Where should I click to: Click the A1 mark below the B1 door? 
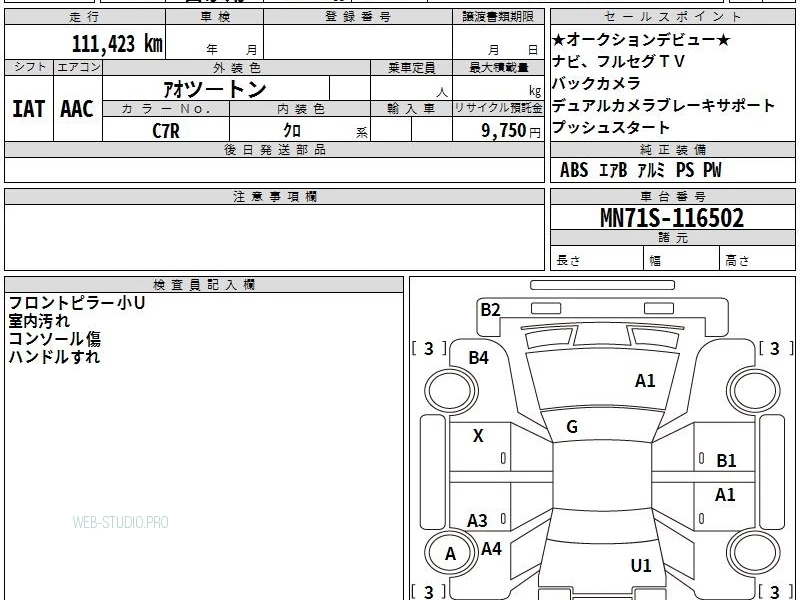725,494
